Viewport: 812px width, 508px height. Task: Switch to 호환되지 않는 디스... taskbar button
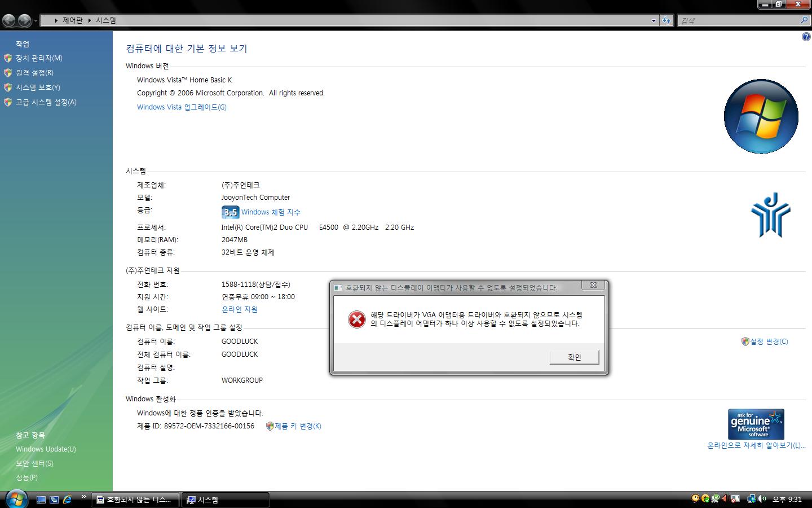pos(135,500)
